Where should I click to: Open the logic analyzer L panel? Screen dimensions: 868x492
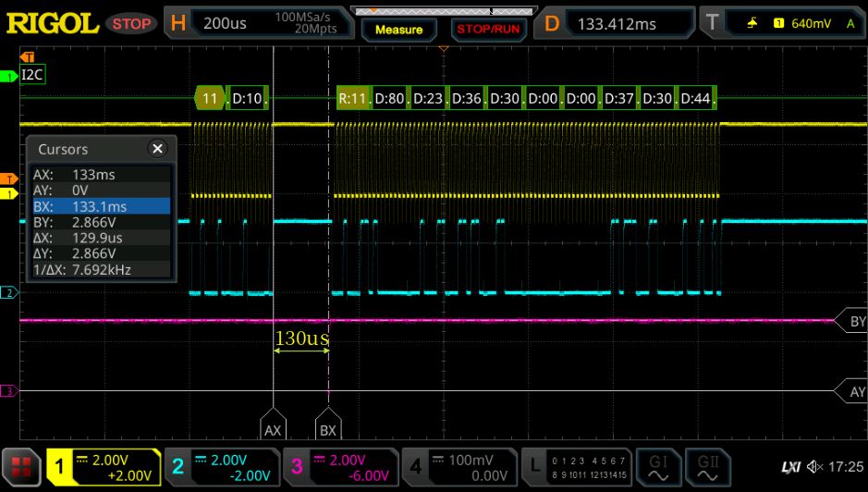pos(576,467)
